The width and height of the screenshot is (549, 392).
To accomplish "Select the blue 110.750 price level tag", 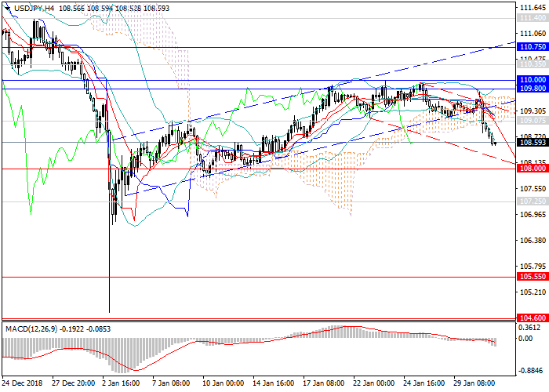I will 531,47.
